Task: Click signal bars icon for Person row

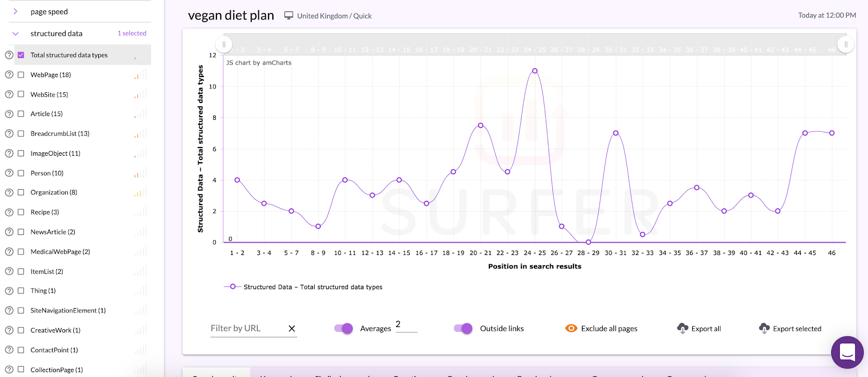Action: click(141, 173)
